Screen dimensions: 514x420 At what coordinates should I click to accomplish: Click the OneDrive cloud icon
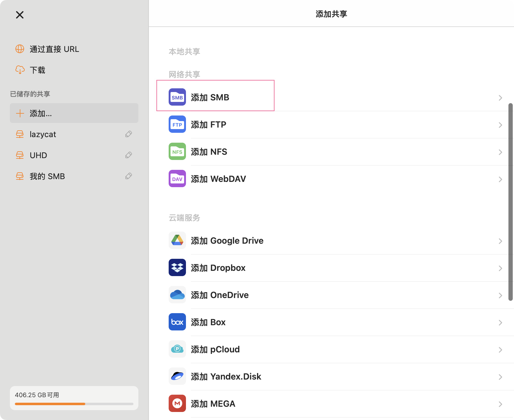tap(177, 295)
